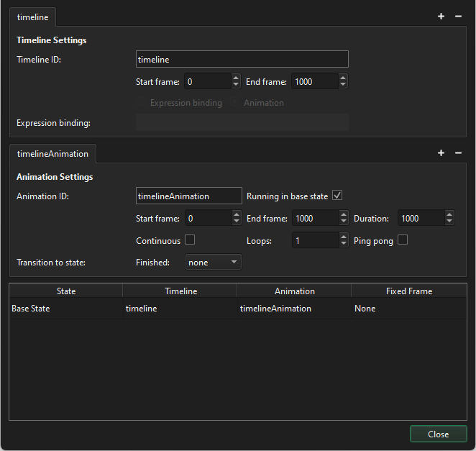Increase timeline Start frame with up arrow
The width and height of the screenshot is (476, 451).
click(236, 78)
